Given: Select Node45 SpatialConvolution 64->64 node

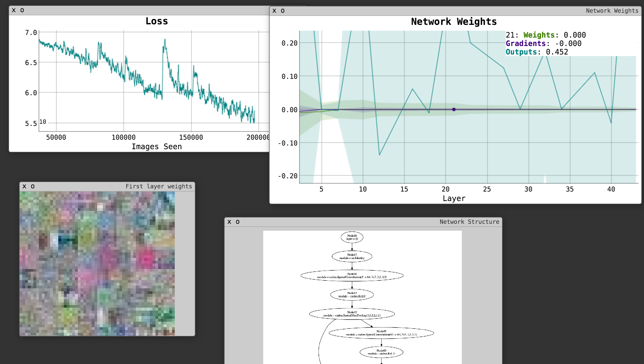Looking at the screenshot, I should point(381,333).
